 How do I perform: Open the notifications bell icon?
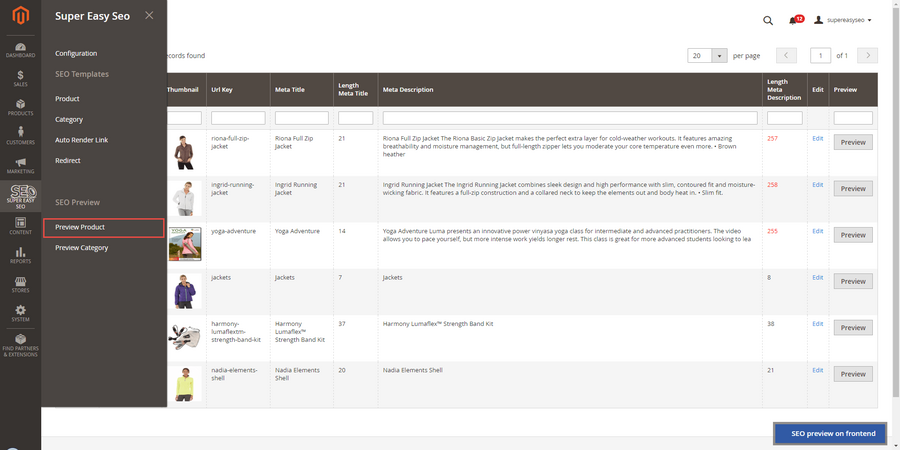pyautogui.click(x=793, y=21)
